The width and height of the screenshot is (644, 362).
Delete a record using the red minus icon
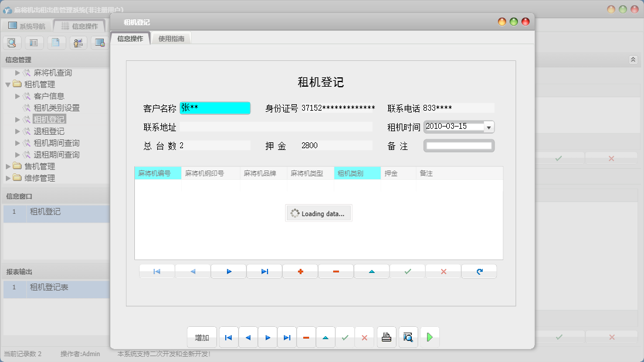tap(335, 271)
